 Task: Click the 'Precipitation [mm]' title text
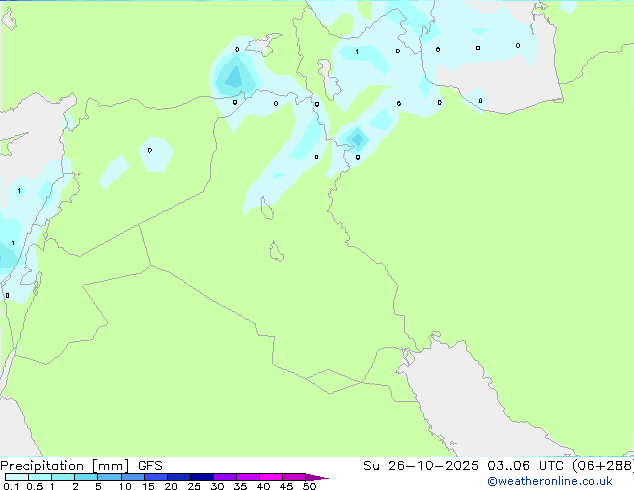[65, 466]
